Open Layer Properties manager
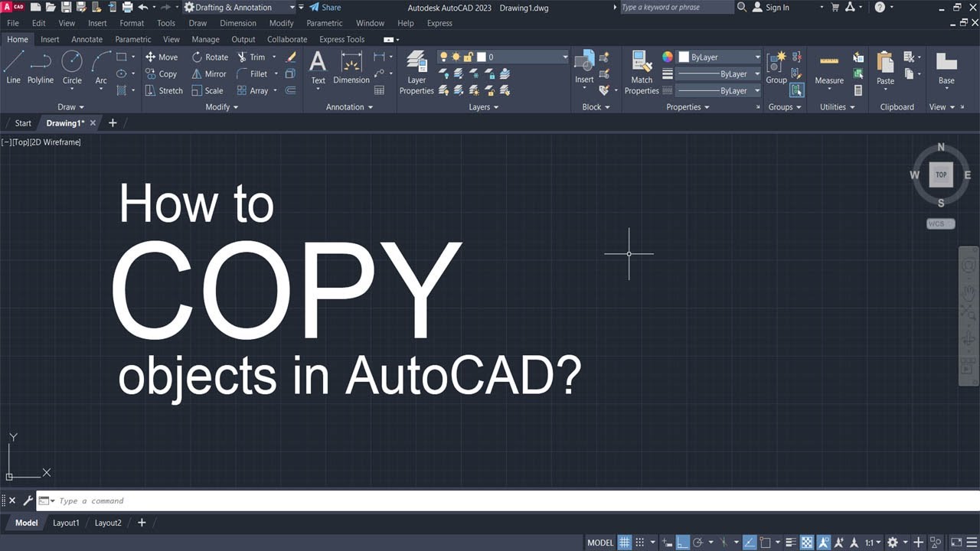 [x=416, y=73]
